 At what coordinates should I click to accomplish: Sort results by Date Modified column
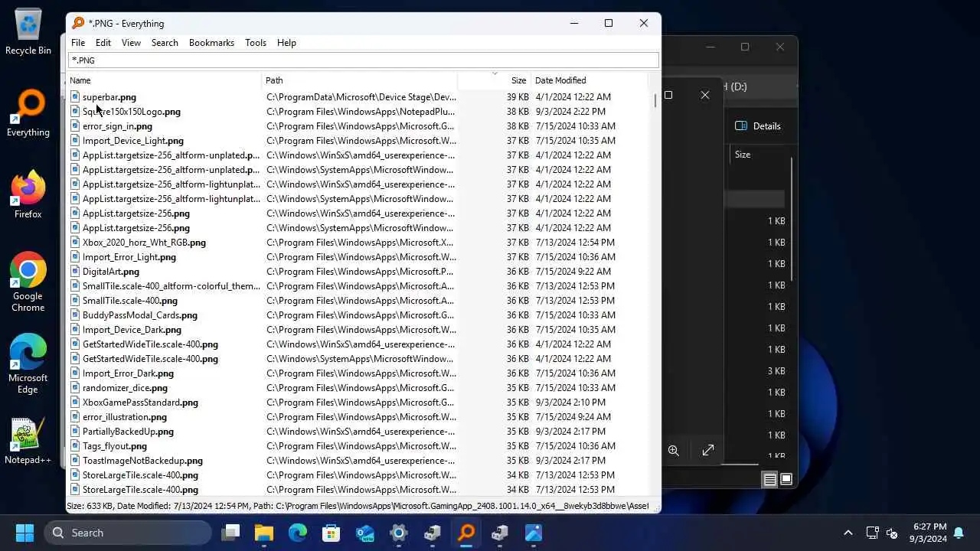[x=590, y=80]
